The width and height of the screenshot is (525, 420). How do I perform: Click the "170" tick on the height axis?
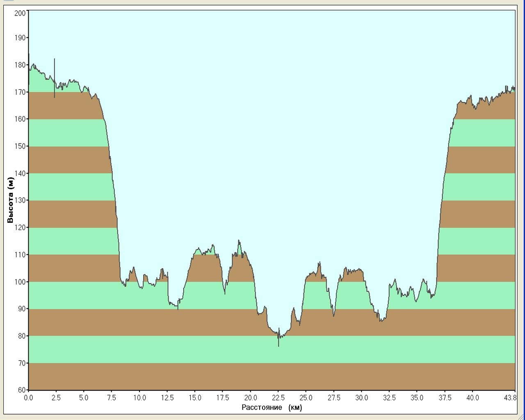coord(20,92)
